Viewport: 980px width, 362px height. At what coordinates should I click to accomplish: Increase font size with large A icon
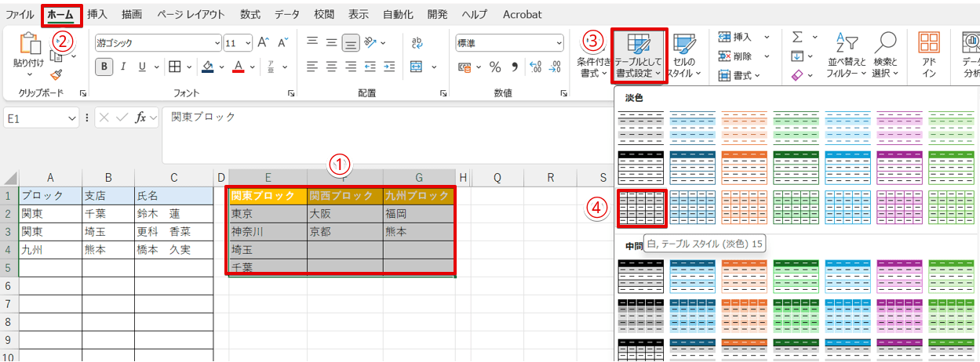click(263, 42)
